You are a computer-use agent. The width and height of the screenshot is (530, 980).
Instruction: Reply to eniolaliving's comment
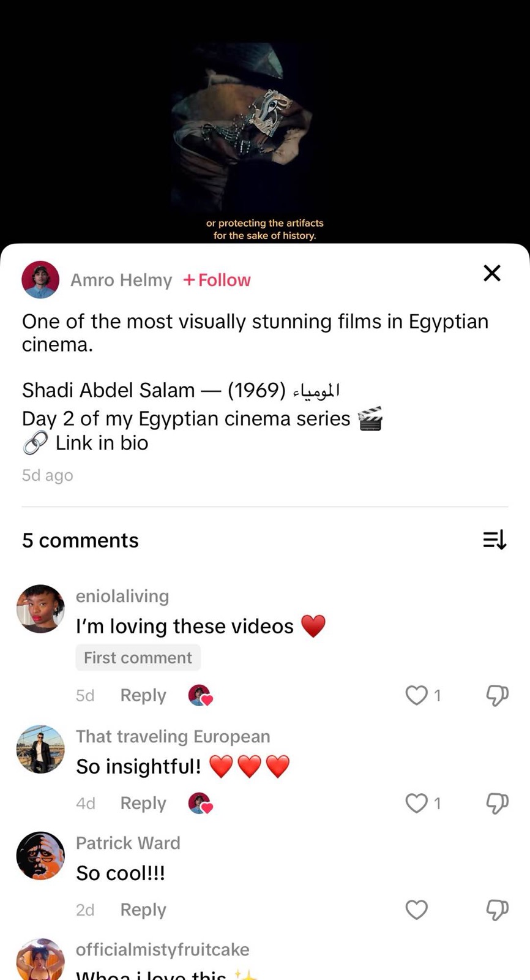pyautogui.click(x=143, y=695)
